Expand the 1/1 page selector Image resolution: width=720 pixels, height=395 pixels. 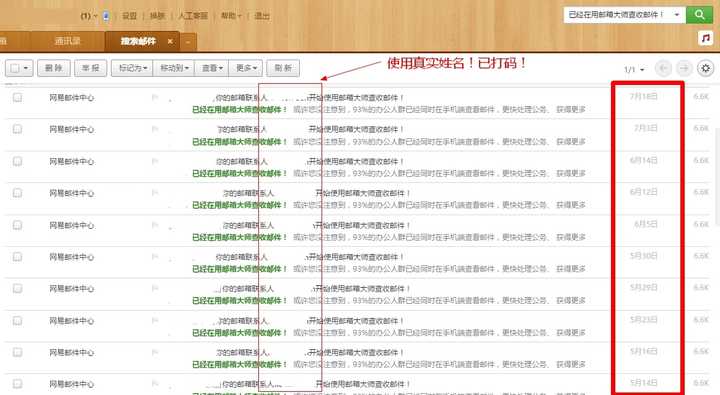point(634,69)
